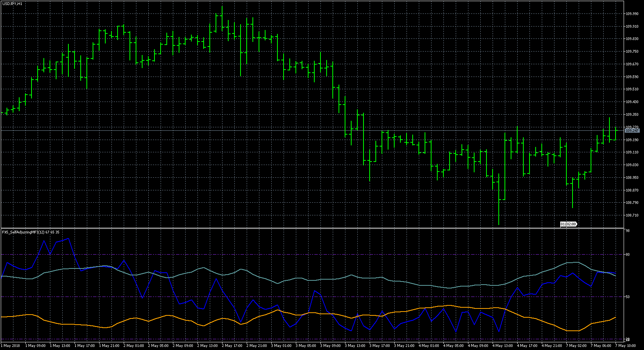Select the 3 May 13:00 time label
The width and height of the screenshot is (644, 350).
click(355, 346)
